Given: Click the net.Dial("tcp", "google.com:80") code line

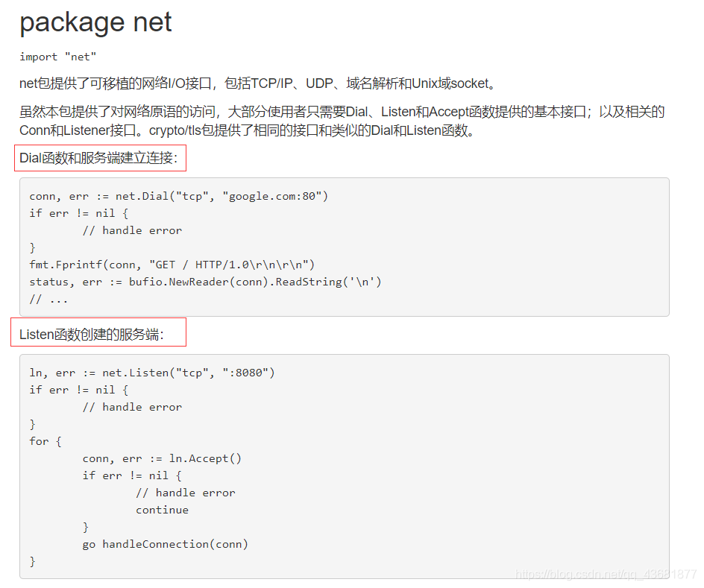Looking at the screenshot, I should [178, 196].
